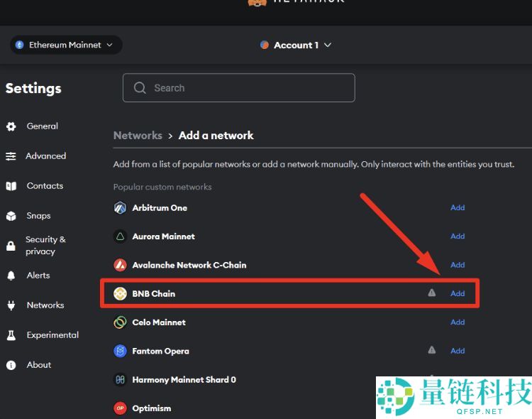Open the Account 1 selector
The height and width of the screenshot is (419, 532).
(296, 45)
